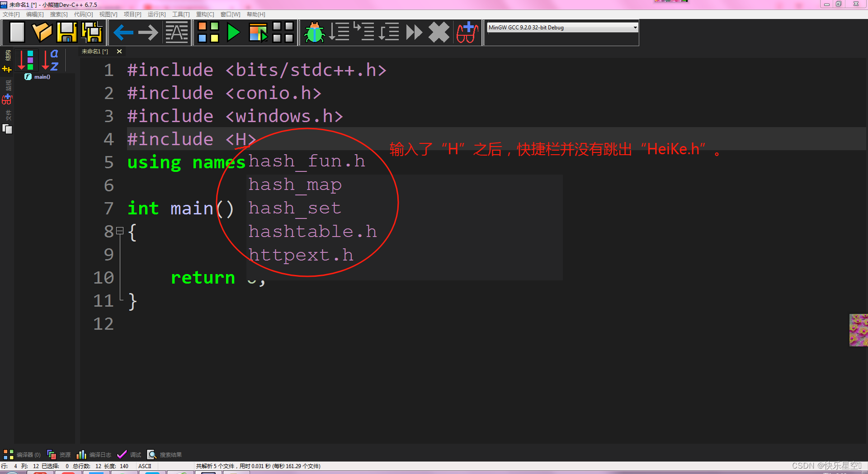Open the 窗口 menu
The width and height of the screenshot is (868, 474).
pos(230,14)
